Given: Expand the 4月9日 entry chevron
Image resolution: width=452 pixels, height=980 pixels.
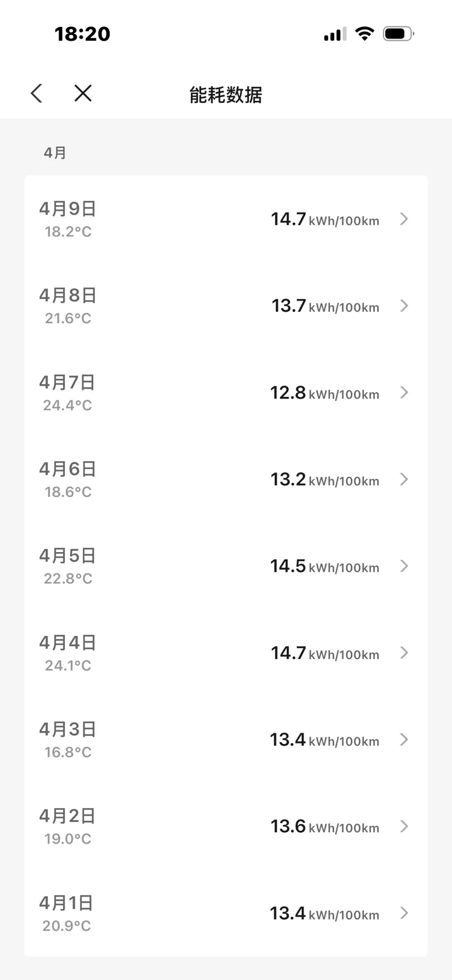Looking at the screenshot, I should click(x=404, y=219).
